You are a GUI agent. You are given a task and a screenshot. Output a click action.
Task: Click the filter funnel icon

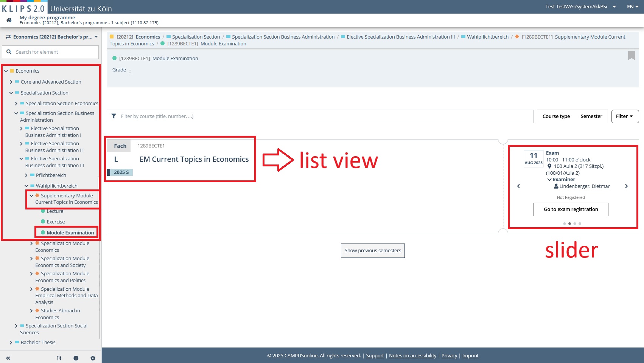tap(114, 116)
